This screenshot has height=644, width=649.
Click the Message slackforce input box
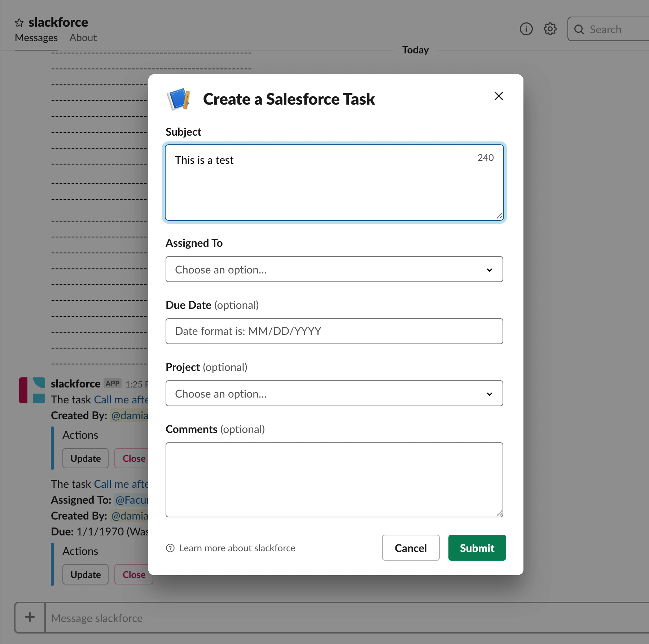[346, 618]
